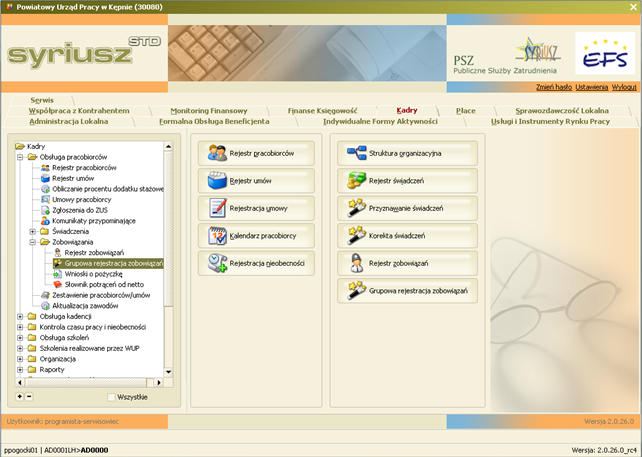
Task: Expand Szkolenia realizowane przez WUP node
Action: 20,348
